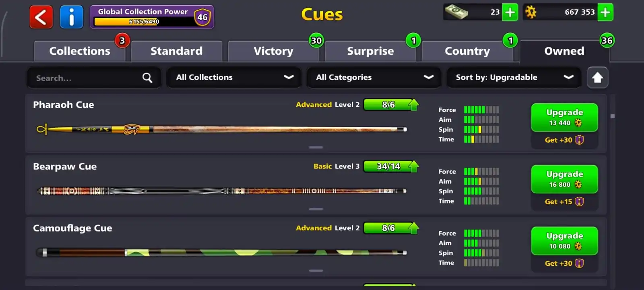Upgrade Pharaoh Cue for 13 440

point(564,118)
